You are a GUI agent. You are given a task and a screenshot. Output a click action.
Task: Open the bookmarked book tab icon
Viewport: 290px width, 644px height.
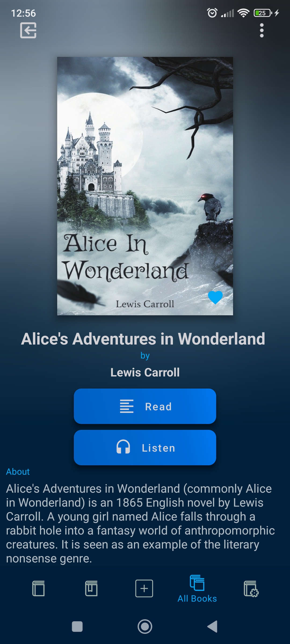tap(91, 588)
